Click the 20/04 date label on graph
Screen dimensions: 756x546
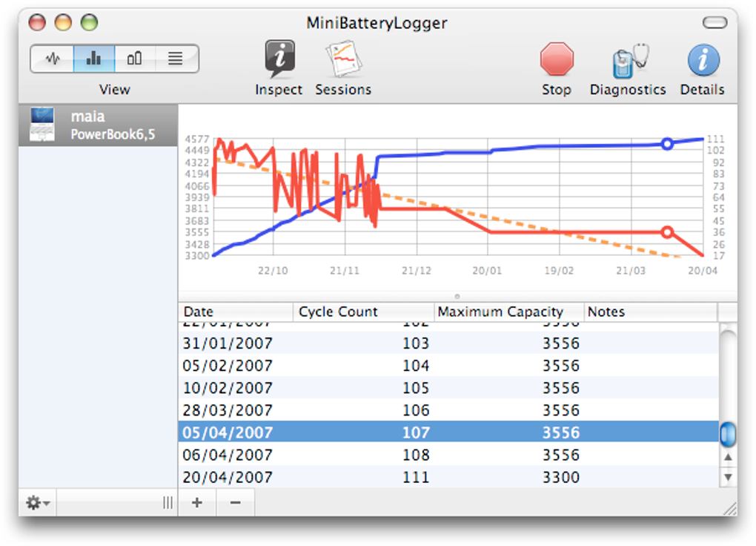pos(703,270)
